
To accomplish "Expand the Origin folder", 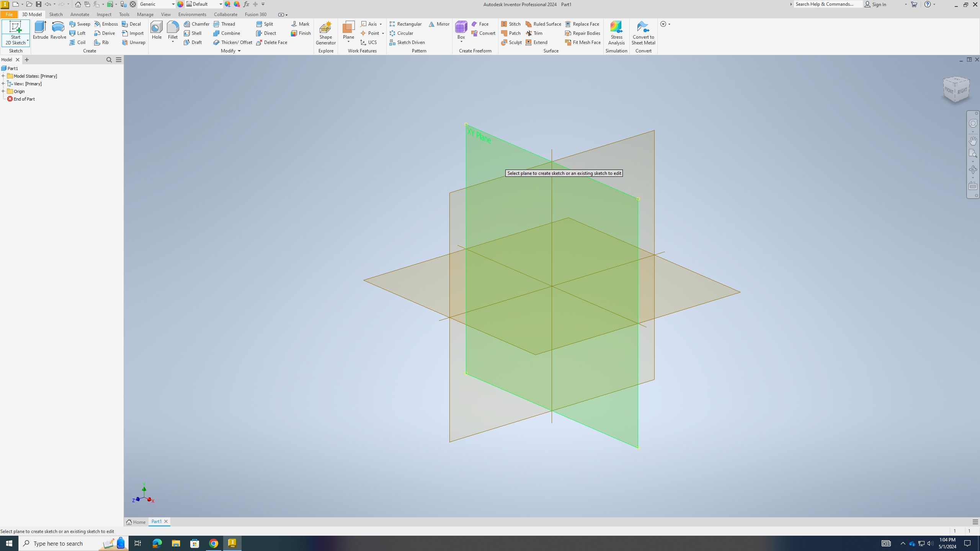I will [x=3, y=91].
